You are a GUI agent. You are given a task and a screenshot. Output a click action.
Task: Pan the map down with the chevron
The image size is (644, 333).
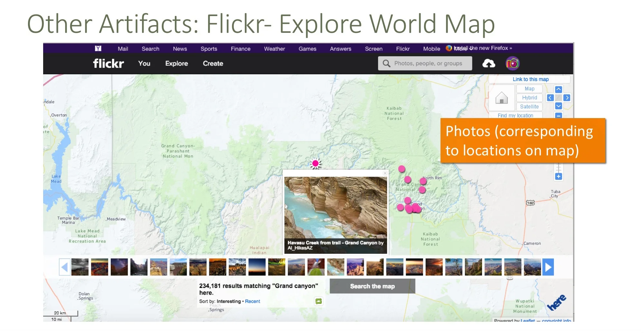pos(558,106)
